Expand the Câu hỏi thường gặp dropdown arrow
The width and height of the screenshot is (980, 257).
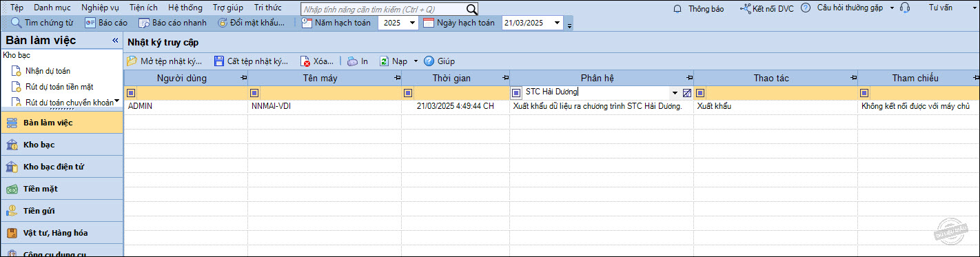[x=892, y=8]
